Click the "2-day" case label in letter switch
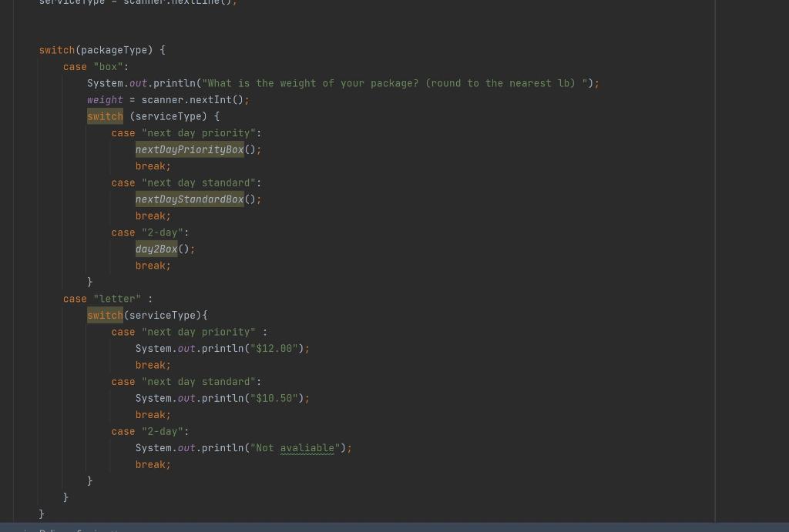 (162, 431)
